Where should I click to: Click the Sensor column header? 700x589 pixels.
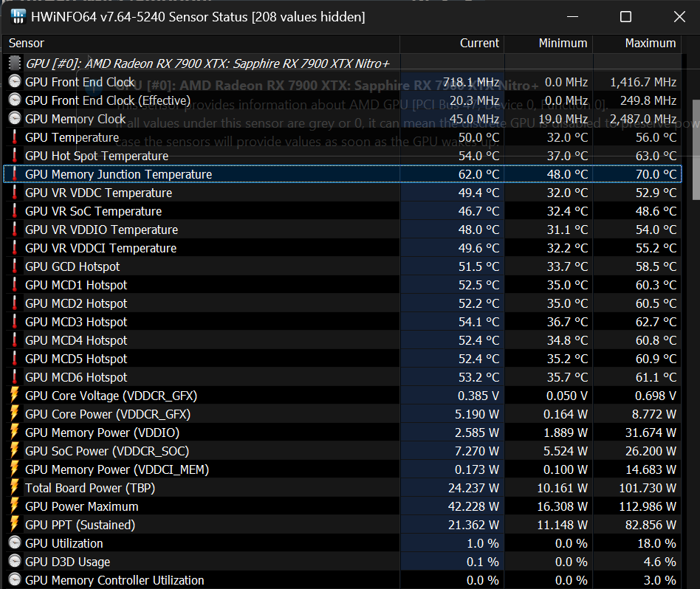(201, 44)
